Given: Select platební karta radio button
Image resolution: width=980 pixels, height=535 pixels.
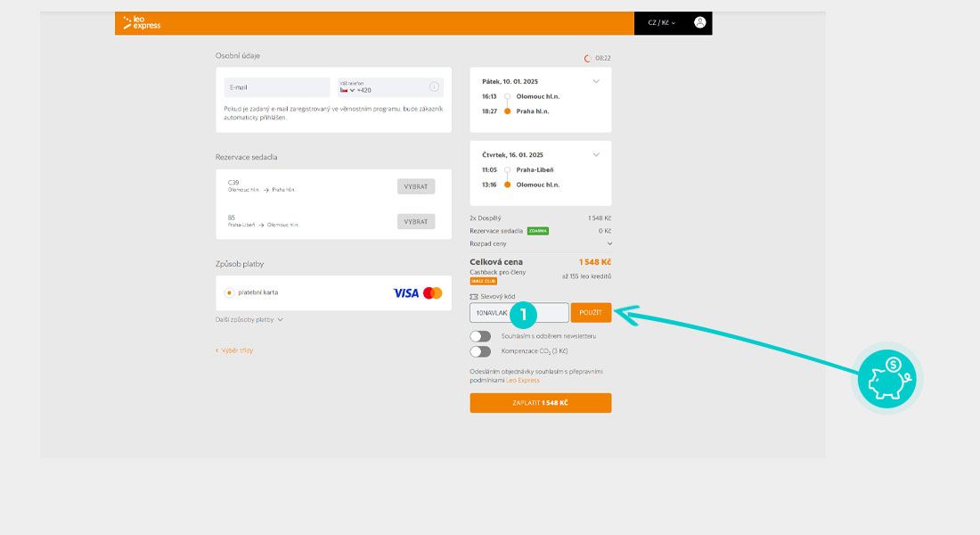Looking at the screenshot, I should 229,292.
